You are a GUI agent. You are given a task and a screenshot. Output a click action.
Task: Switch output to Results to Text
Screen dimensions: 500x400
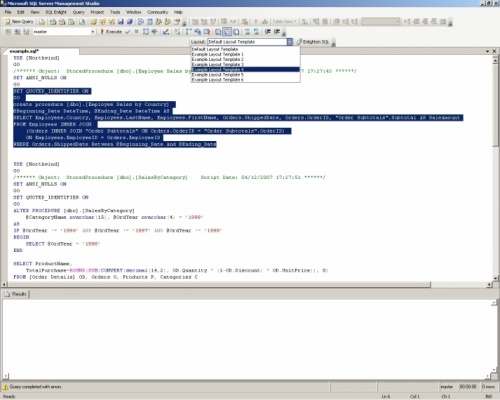[218, 32]
